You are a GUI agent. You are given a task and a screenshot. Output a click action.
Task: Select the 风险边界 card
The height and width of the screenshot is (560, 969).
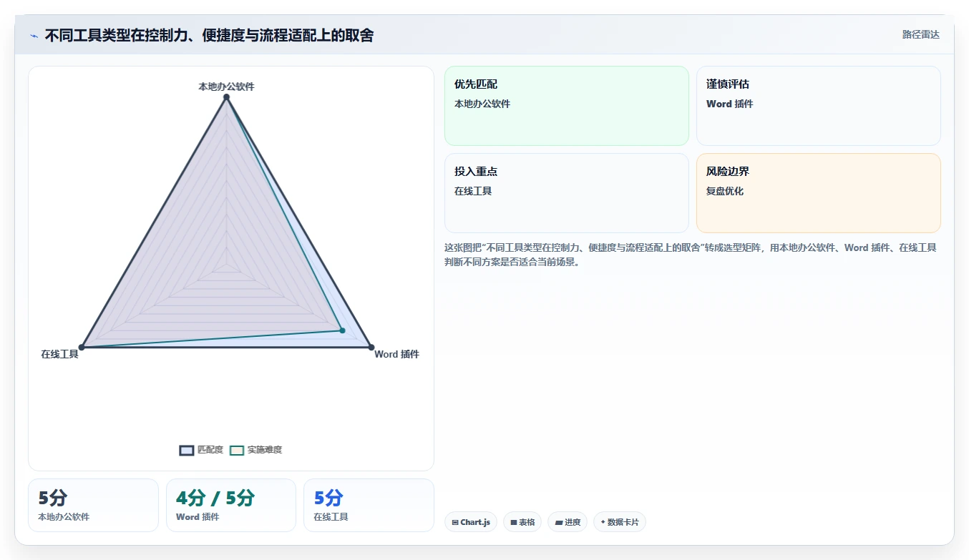point(818,193)
